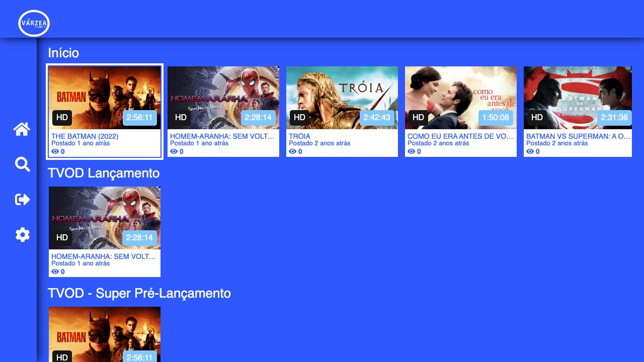Click THE BATMAN (2022) title link
The image size is (644, 362).
85,136
